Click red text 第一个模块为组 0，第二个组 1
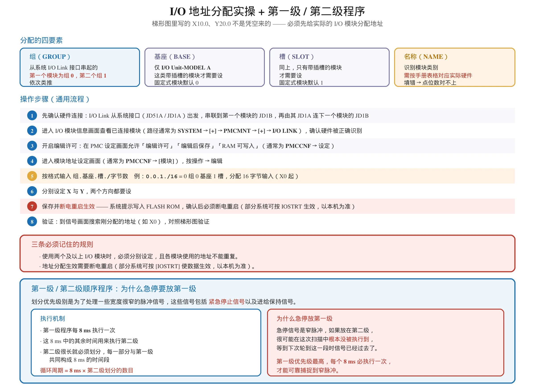This screenshot has width=535, height=392. point(68,76)
